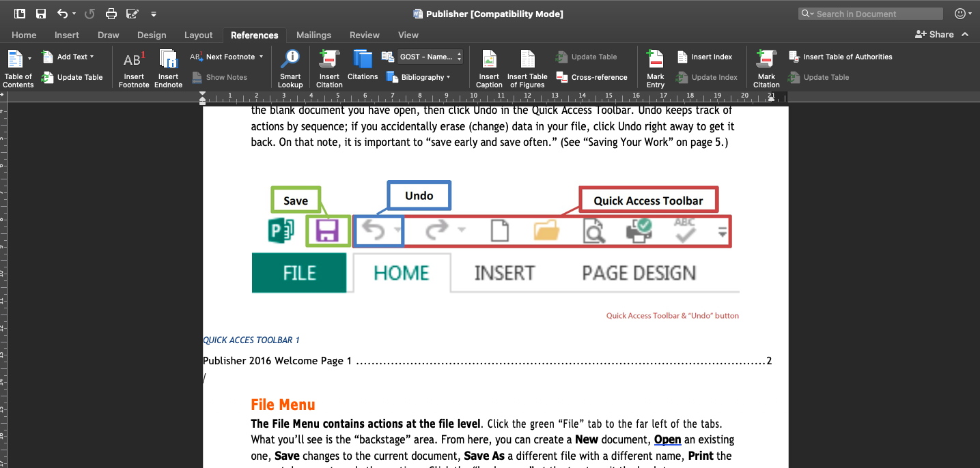980x468 pixels.
Task: Click red caption 'Quick Access Toolbar & "Undo" button'
Action: 673,316
